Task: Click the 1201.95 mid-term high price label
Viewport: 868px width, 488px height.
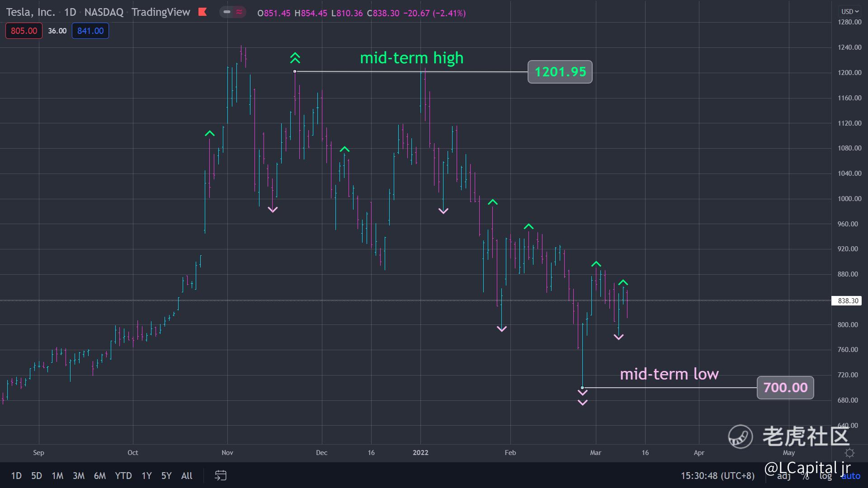Action: coord(560,72)
